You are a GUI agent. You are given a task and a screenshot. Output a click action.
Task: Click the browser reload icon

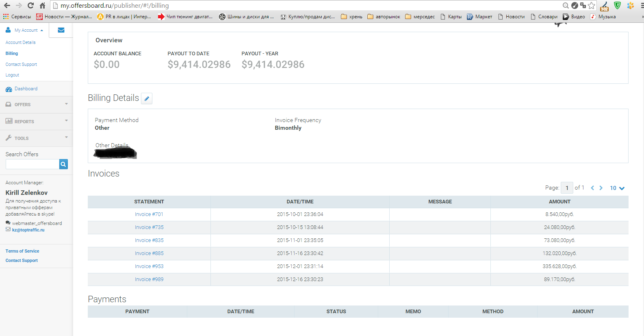coord(30,6)
